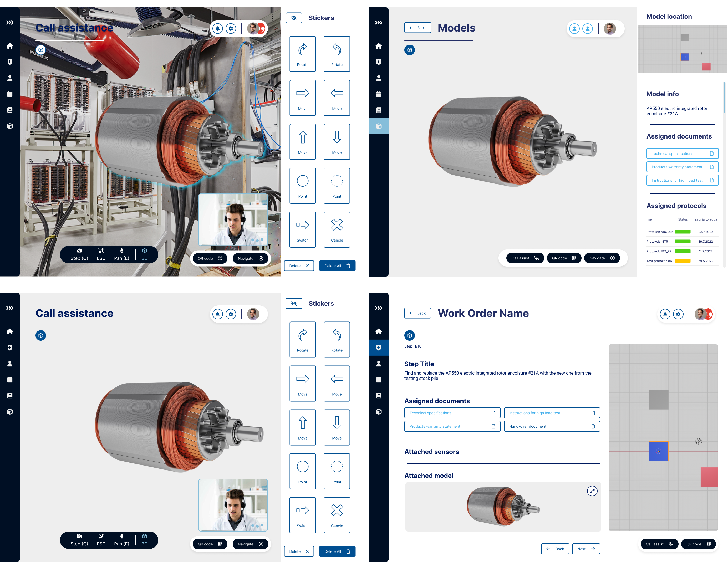728x562 pixels.
Task: Open the settings gear on the Work Order Name header
Action: [x=678, y=314]
